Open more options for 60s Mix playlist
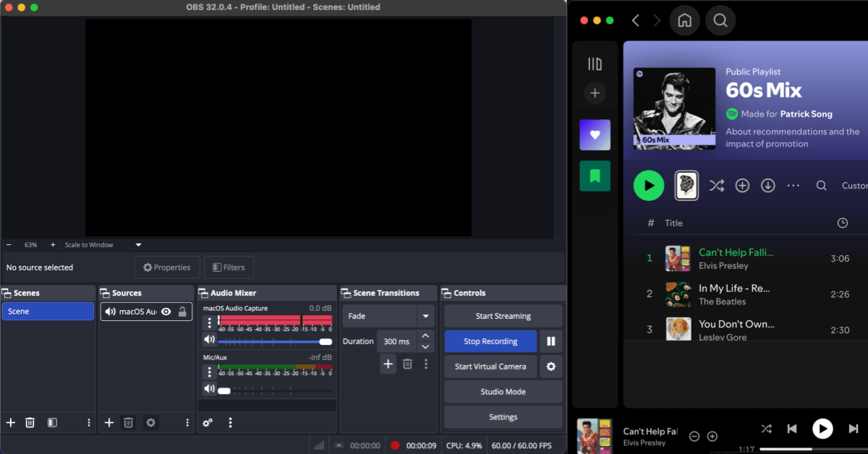Screen dimensions: 868x454 click(x=793, y=186)
